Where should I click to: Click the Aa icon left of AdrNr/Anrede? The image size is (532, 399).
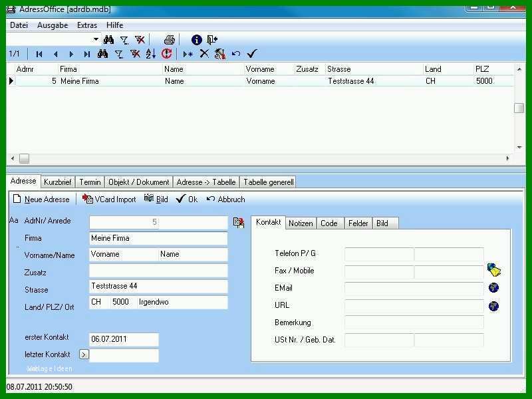click(13, 220)
